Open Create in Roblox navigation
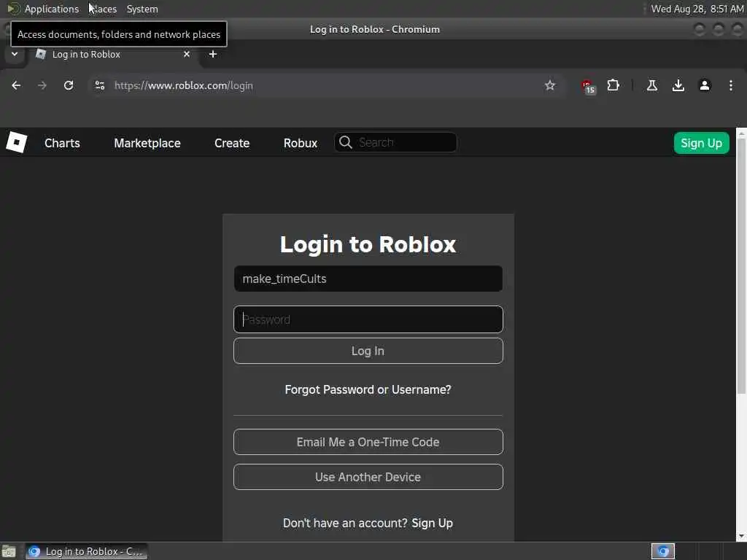747x560 pixels. (x=232, y=143)
